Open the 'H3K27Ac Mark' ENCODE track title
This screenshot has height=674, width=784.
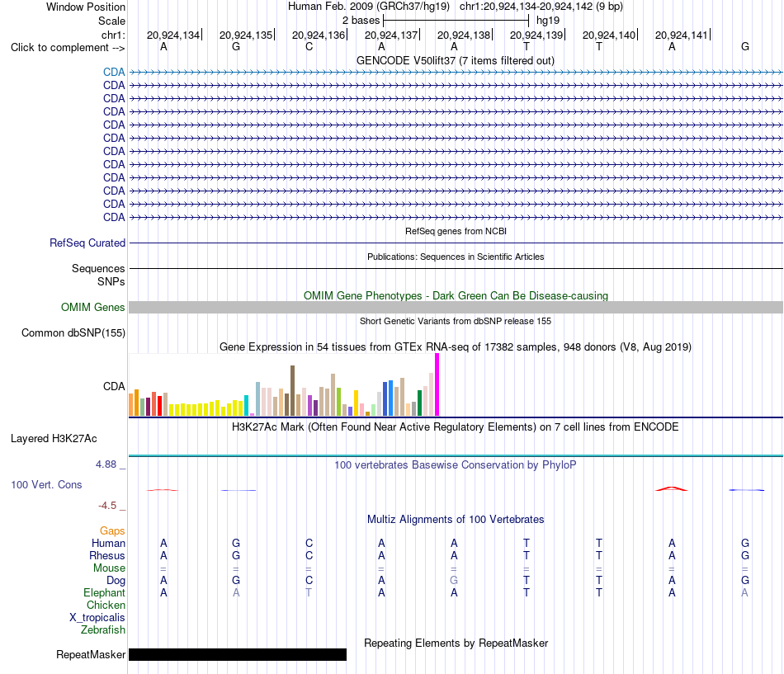pos(455,427)
